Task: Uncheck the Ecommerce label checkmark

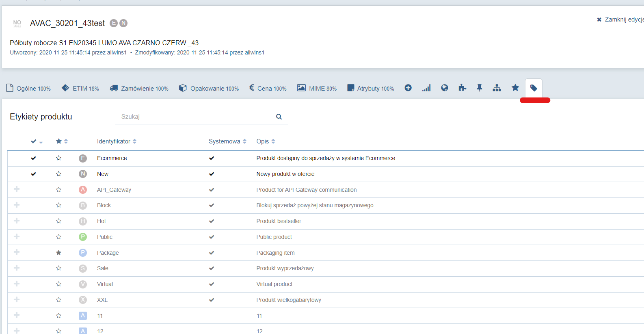Action: (34, 158)
